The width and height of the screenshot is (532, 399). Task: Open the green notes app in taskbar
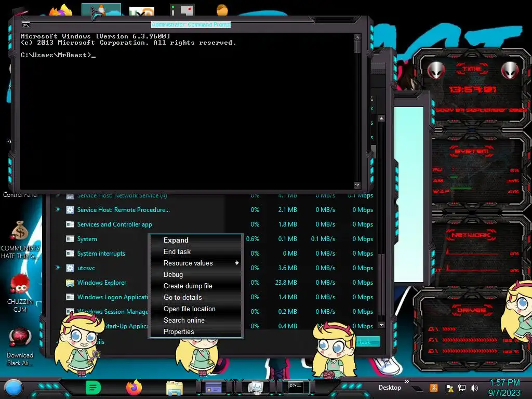94,388
